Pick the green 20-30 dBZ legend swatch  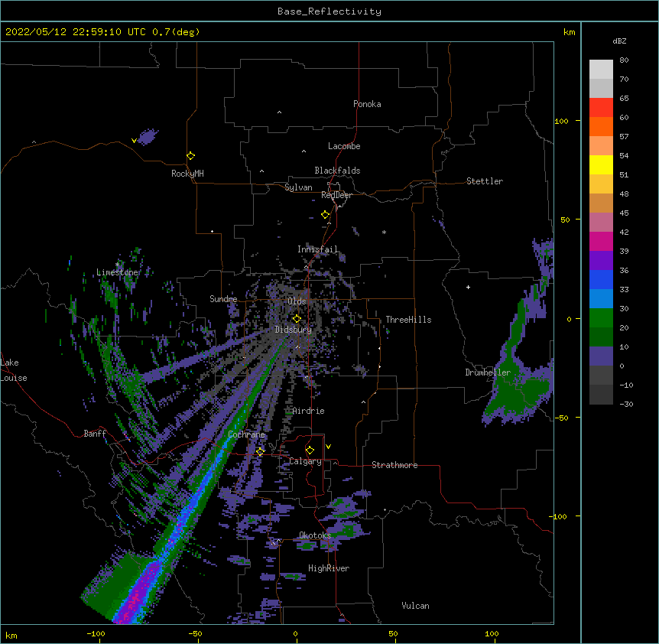pos(601,318)
